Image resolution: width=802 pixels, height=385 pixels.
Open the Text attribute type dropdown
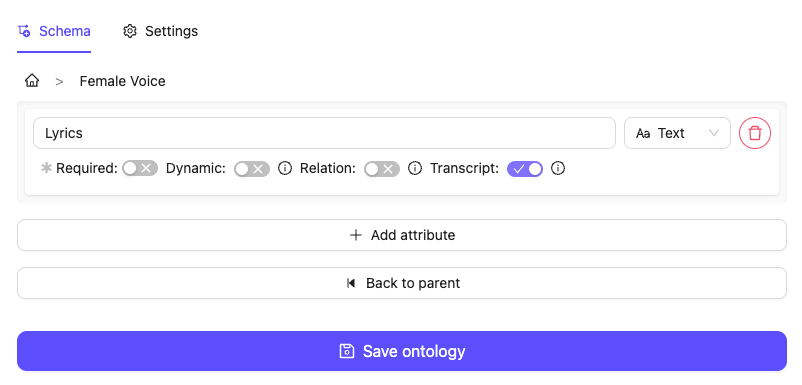click(677, 133)
